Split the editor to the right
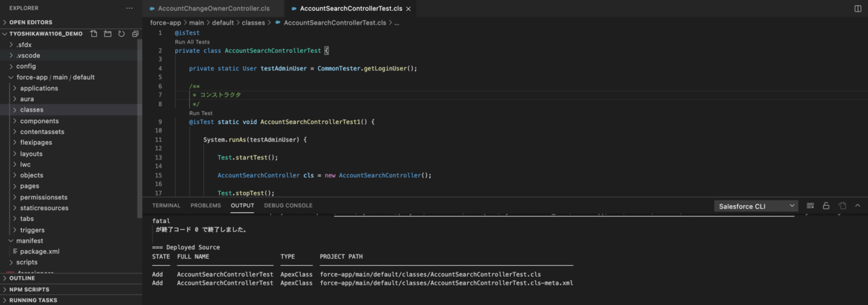 tap(858, 9)
